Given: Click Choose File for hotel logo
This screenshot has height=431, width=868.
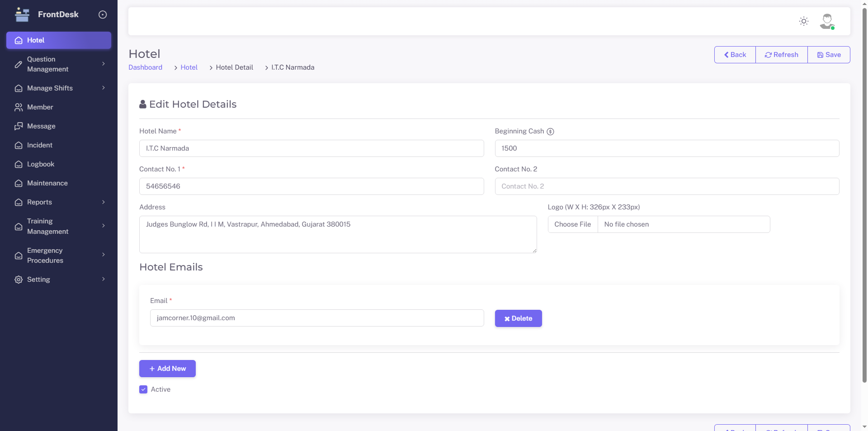Looking at the screenshot, I should coord(572,224).
